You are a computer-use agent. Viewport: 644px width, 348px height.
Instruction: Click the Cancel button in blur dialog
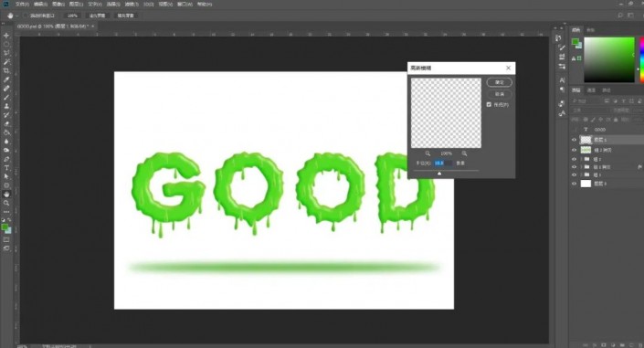click(x=500, y=94)
